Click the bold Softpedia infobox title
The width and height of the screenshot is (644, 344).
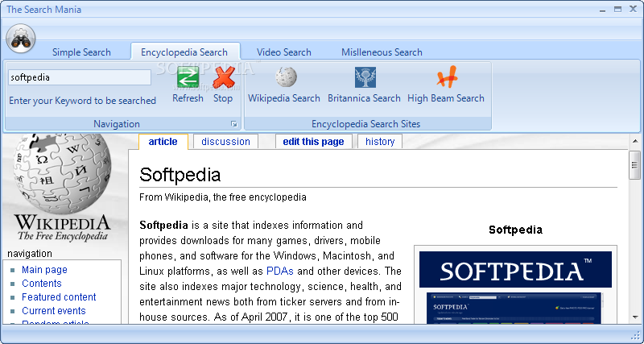pyautogui.click(x=515, y=230)
